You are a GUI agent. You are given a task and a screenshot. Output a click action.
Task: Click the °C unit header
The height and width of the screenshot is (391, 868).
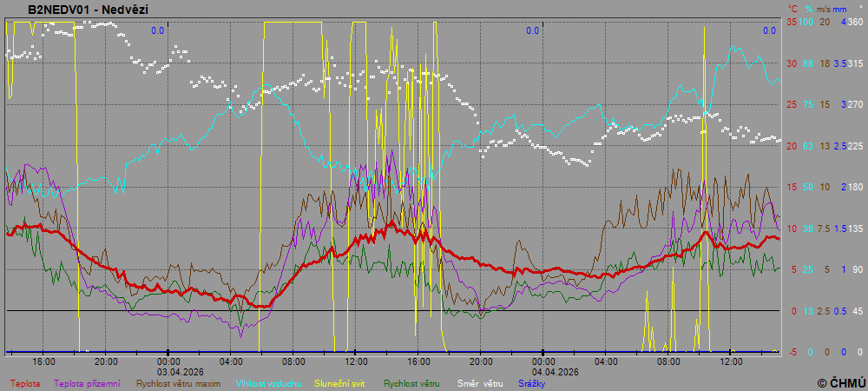(x=792, y=8)
